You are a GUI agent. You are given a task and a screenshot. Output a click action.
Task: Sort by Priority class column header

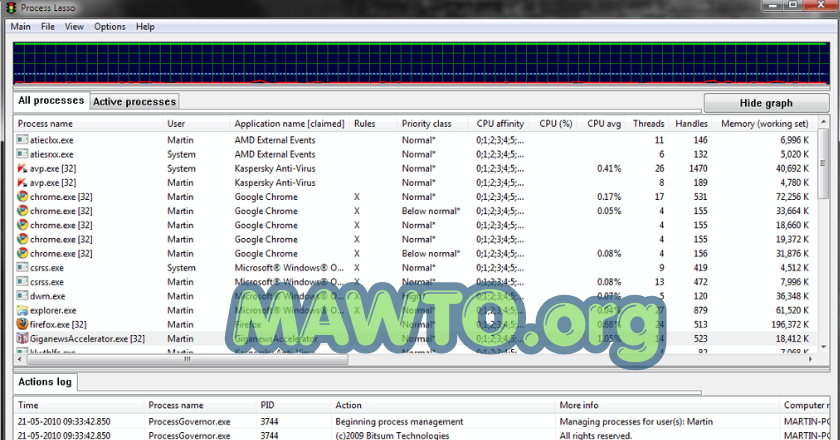[x=433, y=124]
